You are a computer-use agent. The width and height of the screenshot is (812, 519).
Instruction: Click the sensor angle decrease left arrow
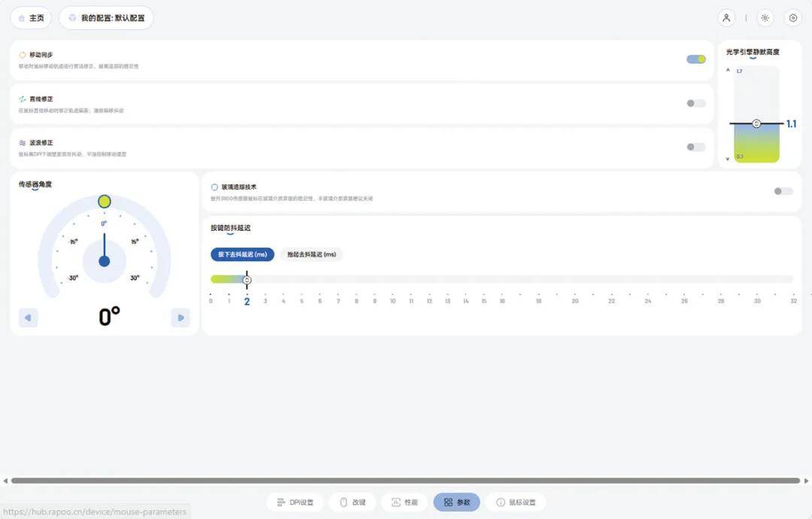click(28, 317)
